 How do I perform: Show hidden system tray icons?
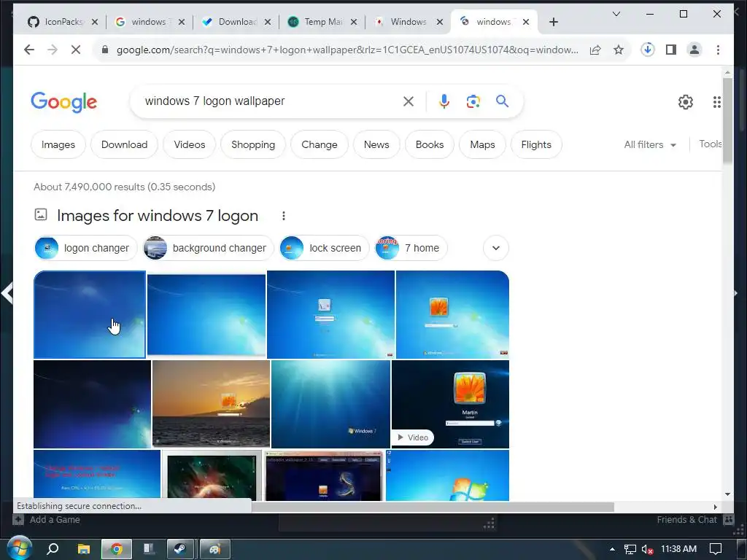[612, 549]
